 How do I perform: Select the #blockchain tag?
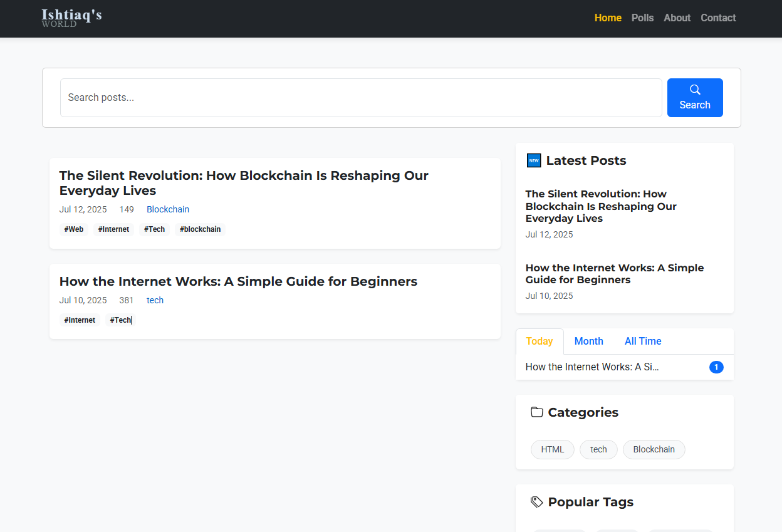(200, 229)
